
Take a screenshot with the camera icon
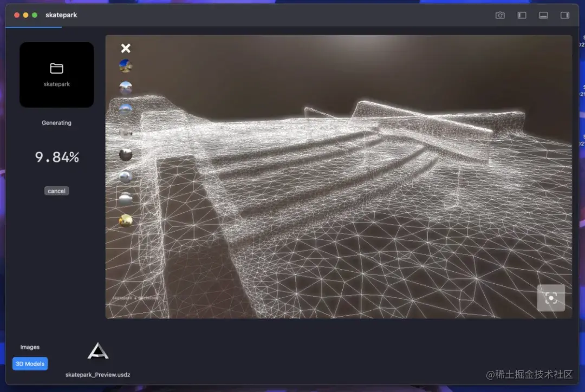pos(500,15)
